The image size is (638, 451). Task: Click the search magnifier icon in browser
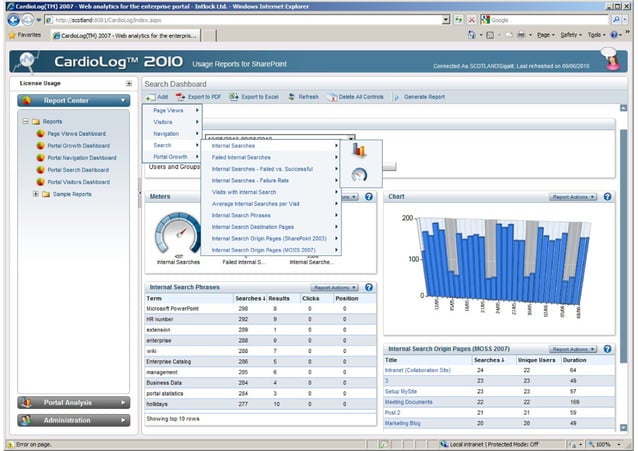tap(616, 20)
